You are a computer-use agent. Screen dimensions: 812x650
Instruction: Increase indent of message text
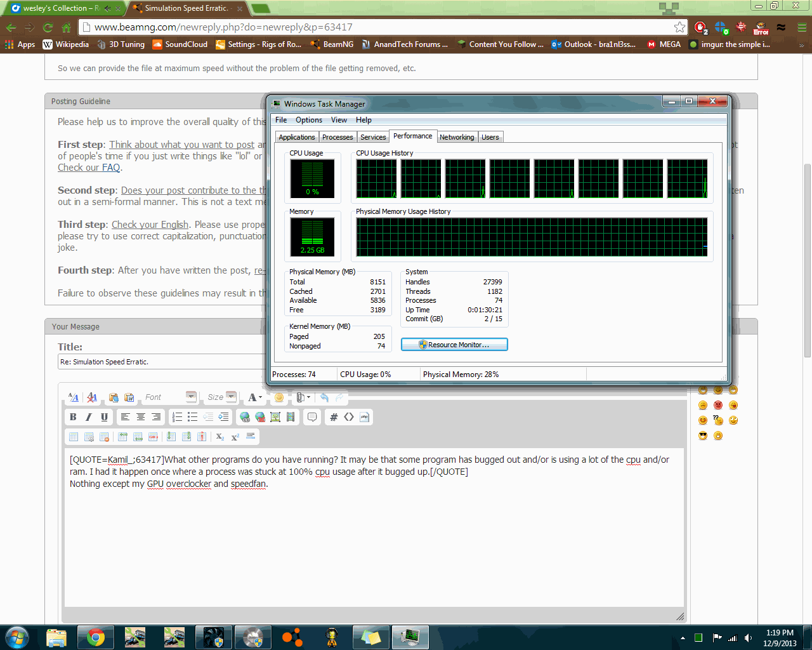tap(223, 417)
